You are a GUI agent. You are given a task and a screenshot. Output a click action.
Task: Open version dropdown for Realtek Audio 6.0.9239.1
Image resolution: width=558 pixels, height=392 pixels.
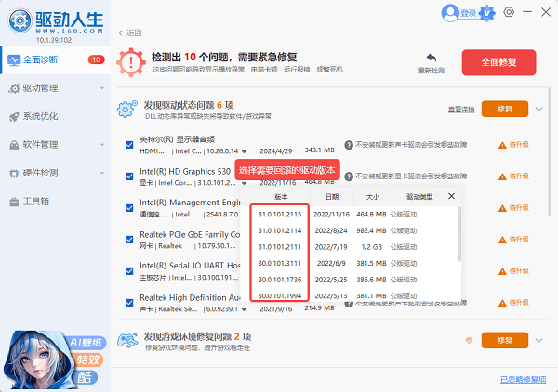point(244,309)
